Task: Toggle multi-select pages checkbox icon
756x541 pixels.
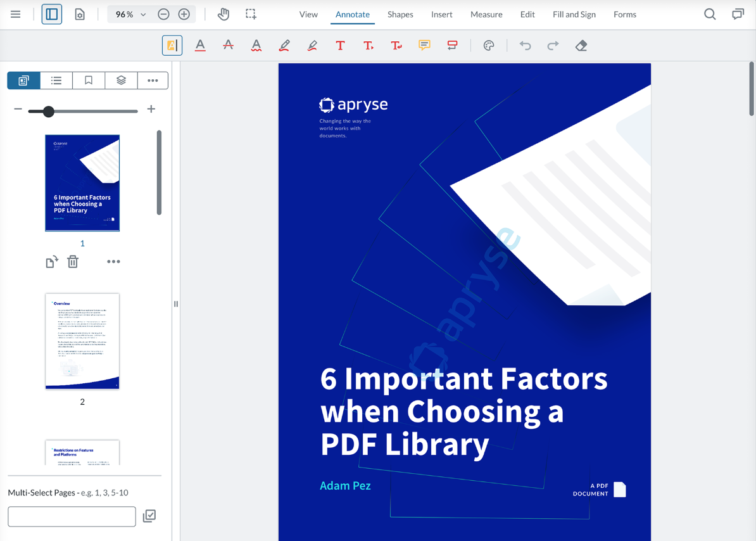Action: pos(149,516)
